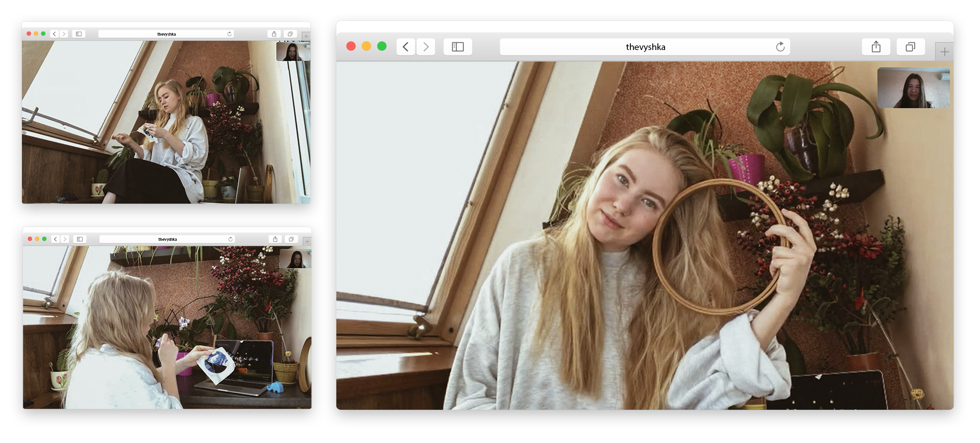Open webcam thumbnail in the large window
This screenshot has width=980, height=443.
pyautogui.click(x=913, y=88)
